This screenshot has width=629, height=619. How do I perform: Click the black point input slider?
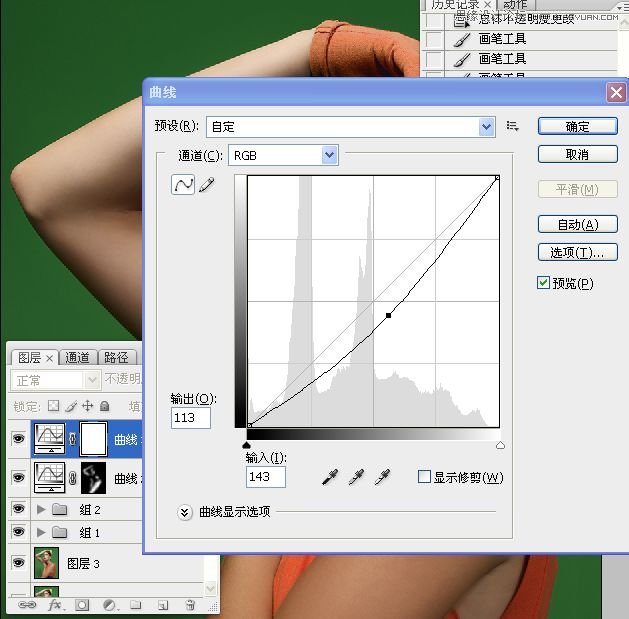pos(246,445)
